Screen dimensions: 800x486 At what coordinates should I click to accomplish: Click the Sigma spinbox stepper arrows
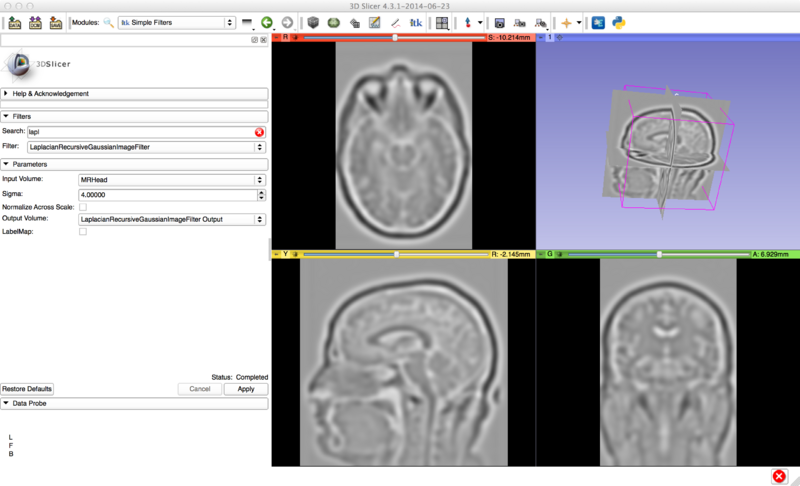click(x=261, y=195)
